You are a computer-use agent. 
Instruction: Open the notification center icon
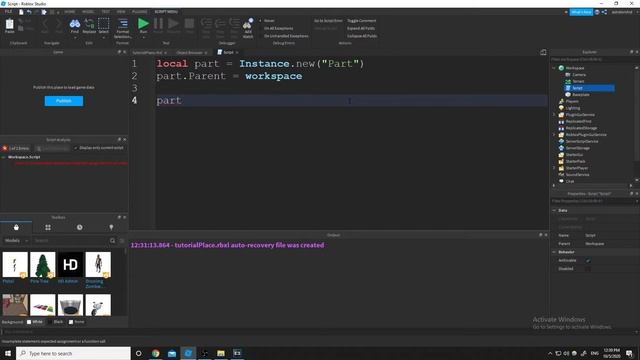(x=629, y=353)
